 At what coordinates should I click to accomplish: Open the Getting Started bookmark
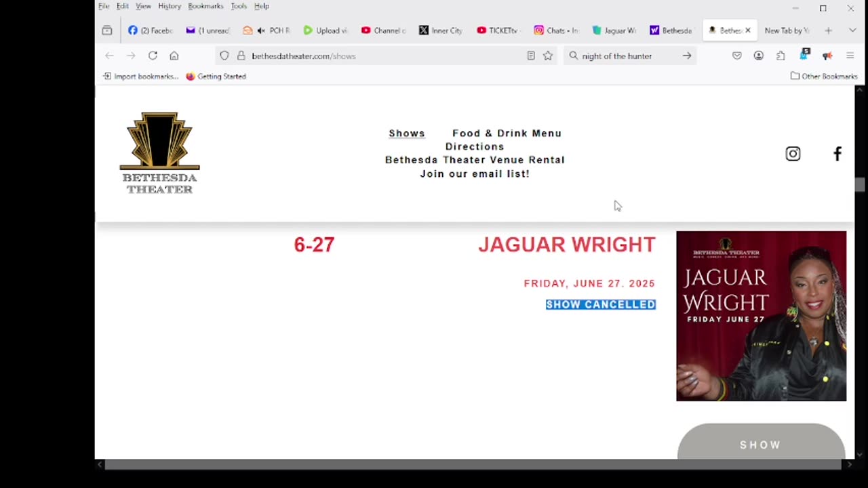point(216,76)
